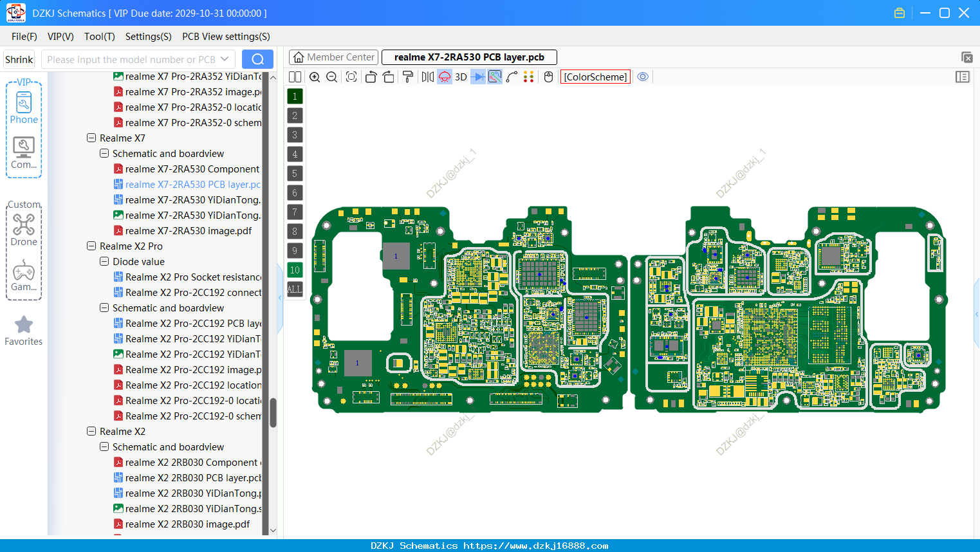Viewport: 980px width, 552px height.
Task: Collapse Schematic and boardview under Realme X2
Action: pyautogui.click(x=104, y=447)
